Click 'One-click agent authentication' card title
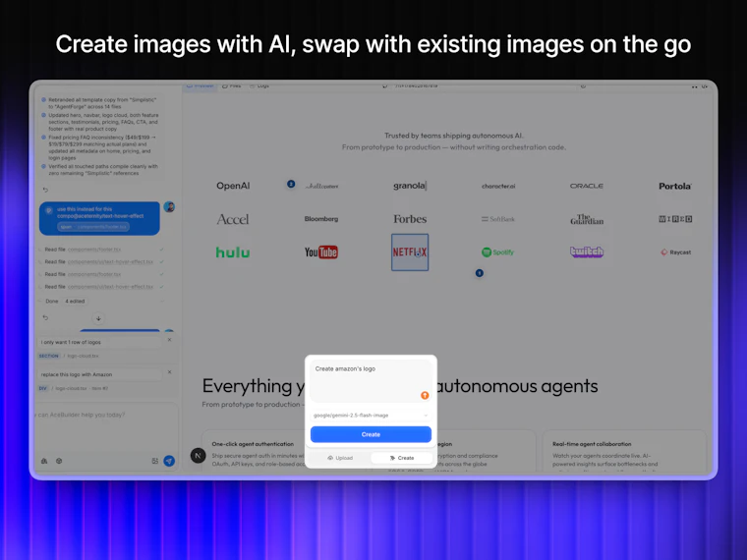Screen dimensions: 747x560 coord(253,444)
